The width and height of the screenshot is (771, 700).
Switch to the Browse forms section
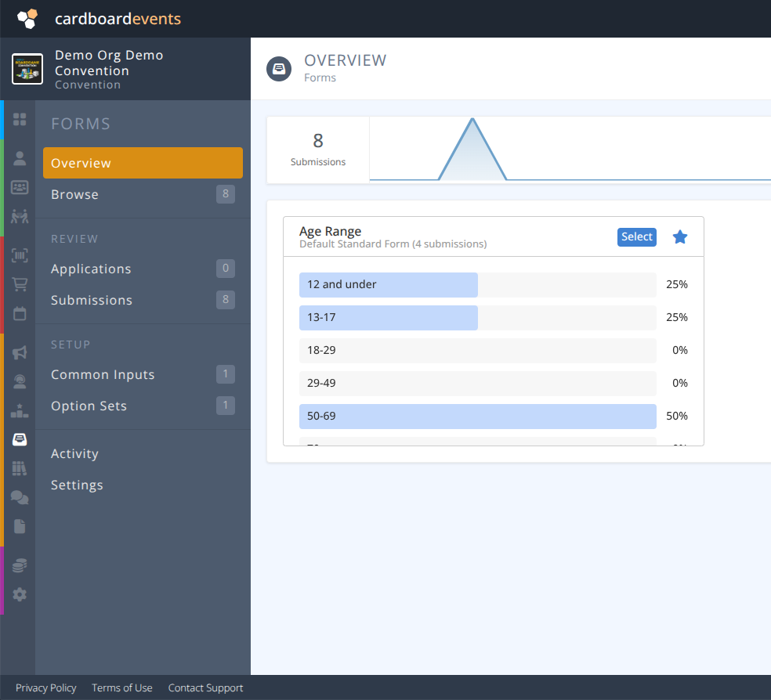click(74, 194)
